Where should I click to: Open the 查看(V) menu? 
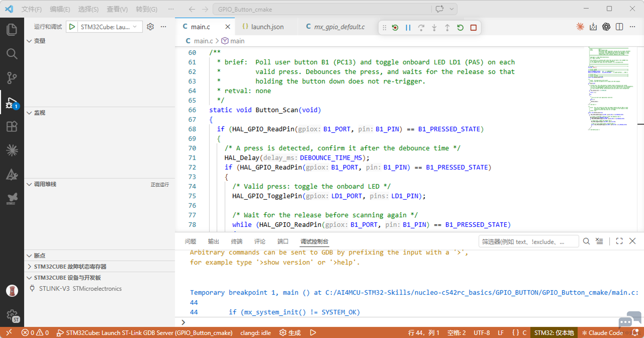[117, 9]
